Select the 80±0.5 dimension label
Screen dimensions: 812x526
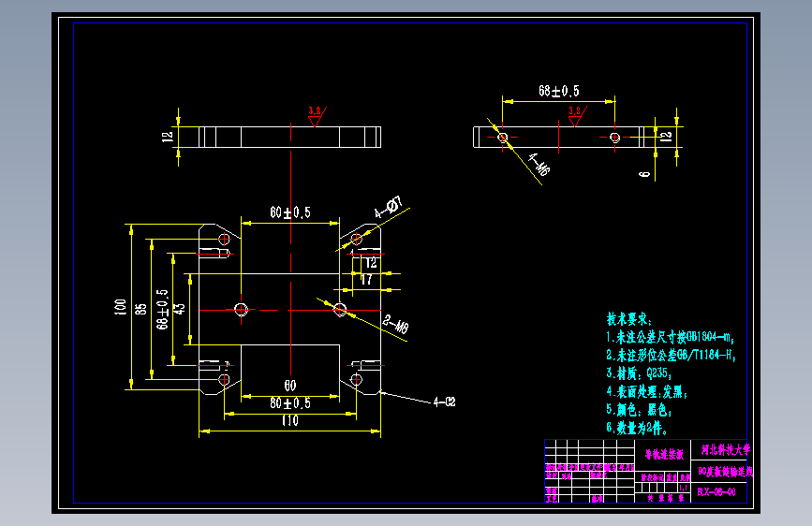click(290, 403)
